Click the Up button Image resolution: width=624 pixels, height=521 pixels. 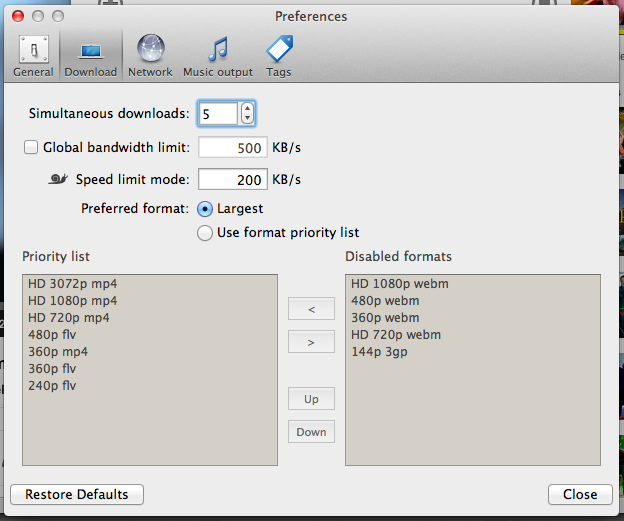point(311,398)
